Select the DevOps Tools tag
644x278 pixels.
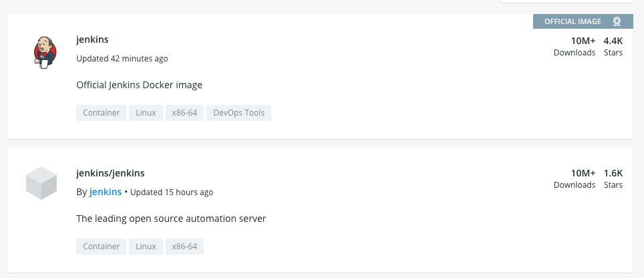238,113
